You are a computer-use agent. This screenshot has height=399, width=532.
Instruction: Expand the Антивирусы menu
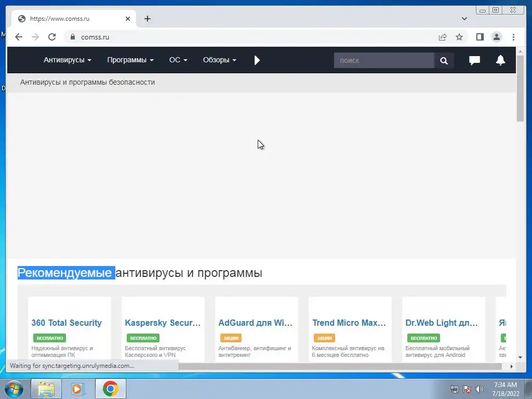[67, 60]
